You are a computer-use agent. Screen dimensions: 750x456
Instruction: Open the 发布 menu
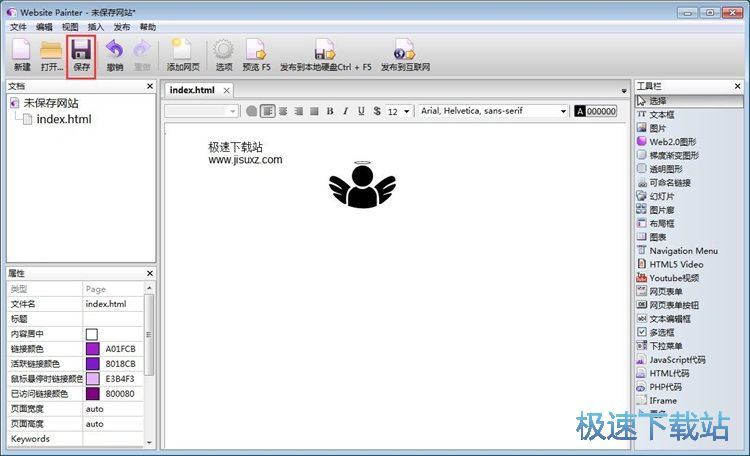121,27
